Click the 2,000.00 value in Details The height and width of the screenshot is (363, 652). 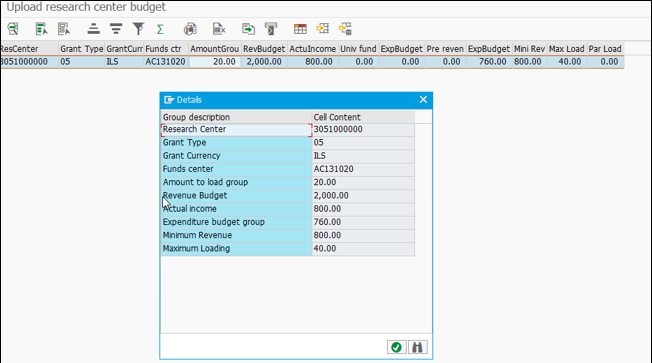pos(363,196)
